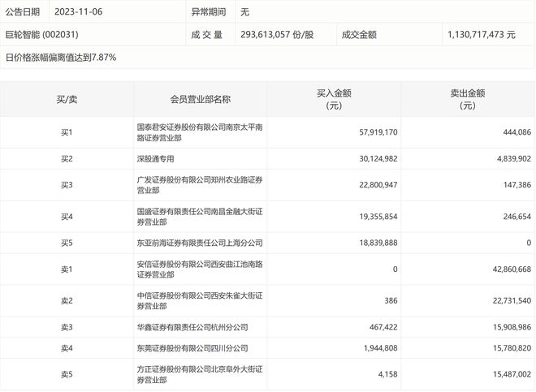536x392 pixels.
Task: Click the 卖出金额 (元) column header
Action: point(468,100)
